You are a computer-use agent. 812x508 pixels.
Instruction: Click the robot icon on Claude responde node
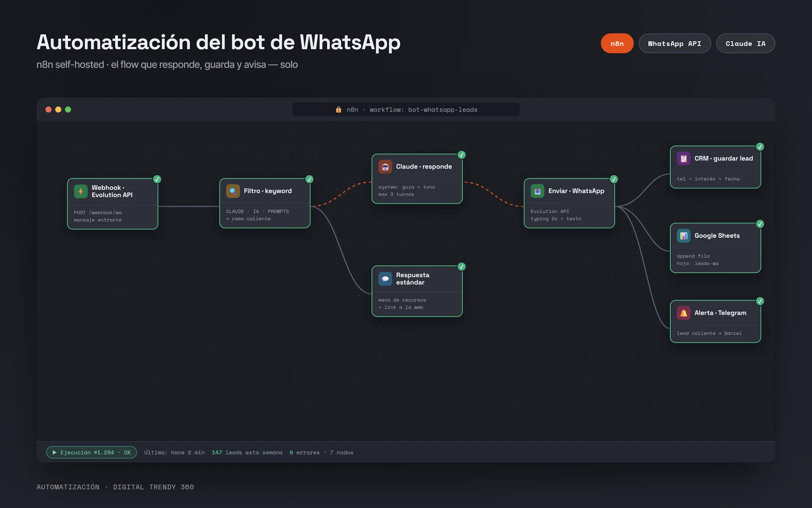(x=385, y=167)
